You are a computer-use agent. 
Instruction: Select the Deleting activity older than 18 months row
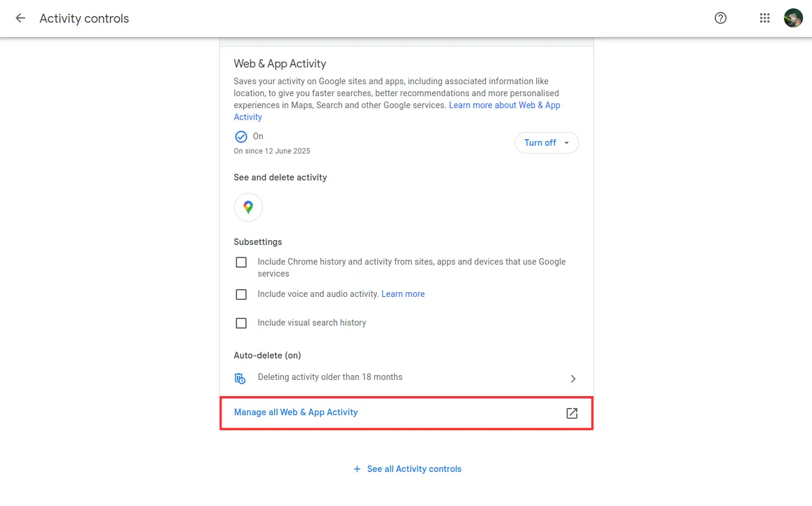[x=330, y=377]
